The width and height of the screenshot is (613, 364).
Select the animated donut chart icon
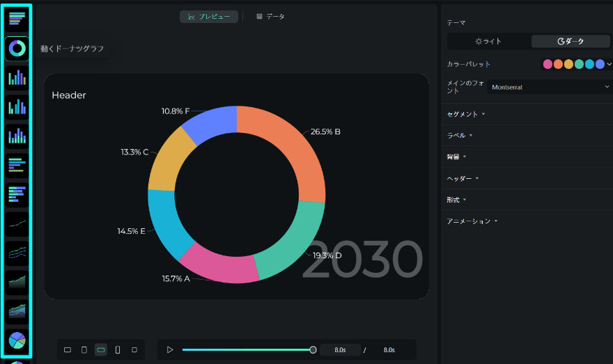coord(17,49)
